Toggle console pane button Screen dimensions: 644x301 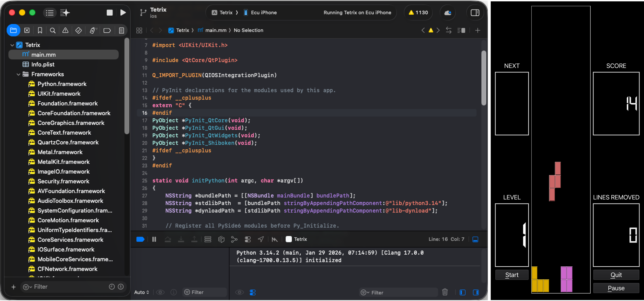475,292
